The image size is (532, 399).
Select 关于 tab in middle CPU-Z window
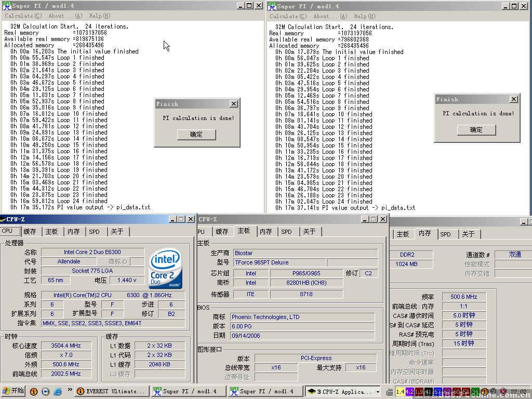(309, 232)
